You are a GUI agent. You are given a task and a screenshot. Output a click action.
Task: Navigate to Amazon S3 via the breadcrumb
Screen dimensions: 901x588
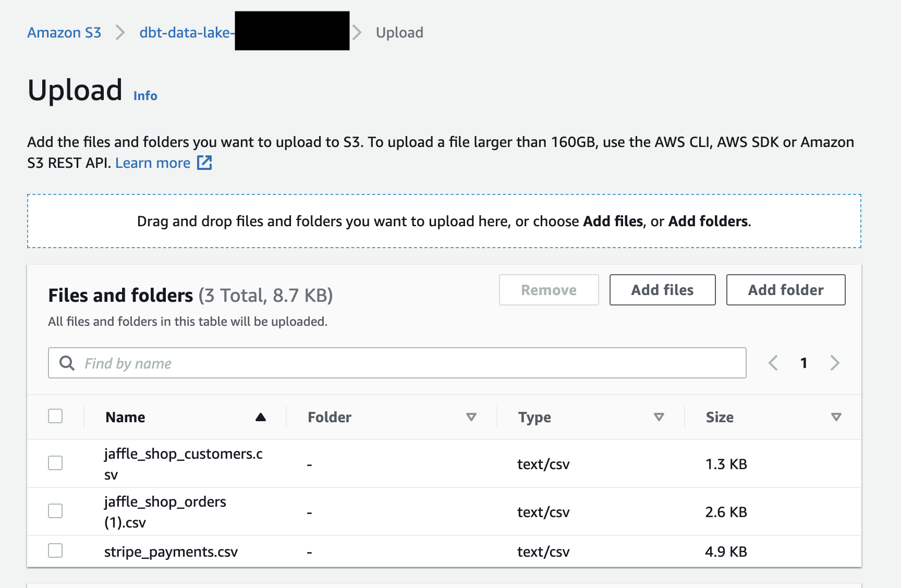64,32
